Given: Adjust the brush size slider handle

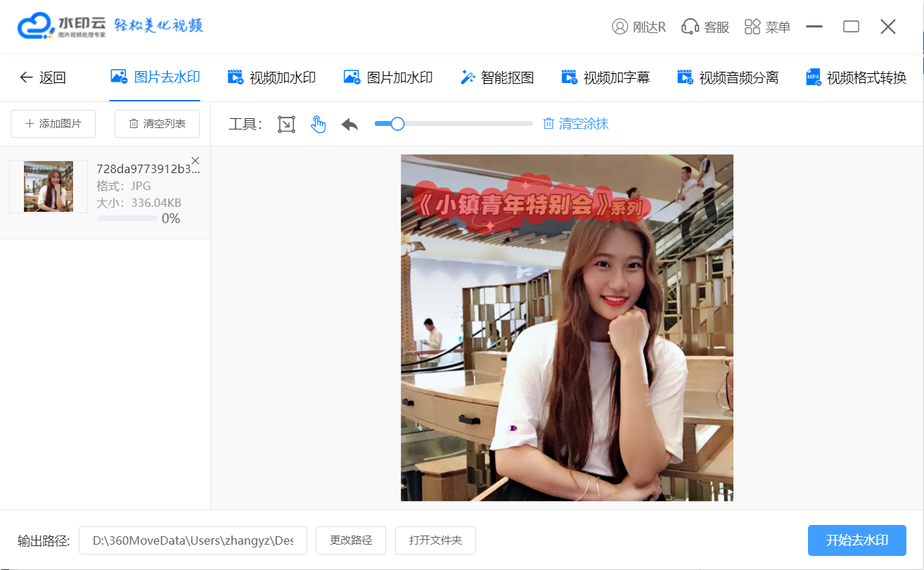Looking at the screenshot, I should point(397,124).
